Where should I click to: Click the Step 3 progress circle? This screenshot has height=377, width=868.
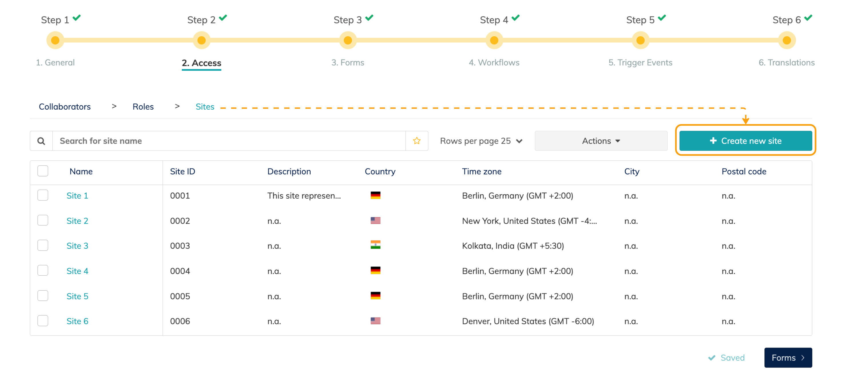(x=347, y=40)
